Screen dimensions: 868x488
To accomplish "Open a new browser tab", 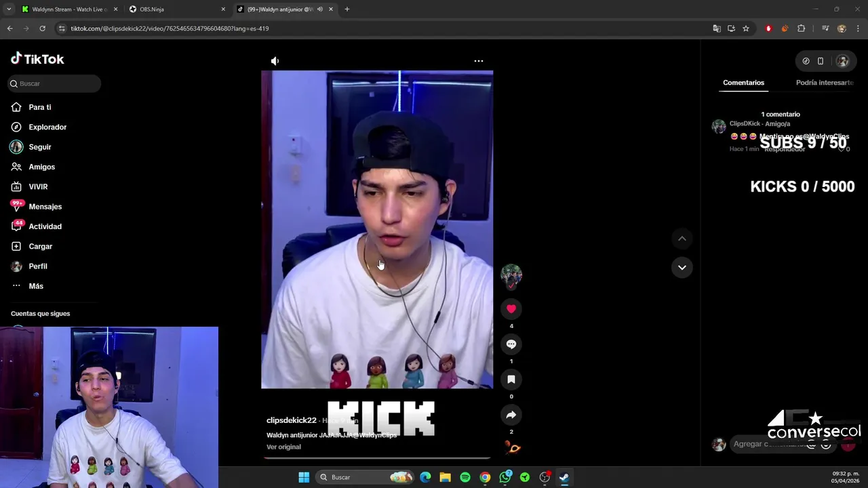I will 347,9.
